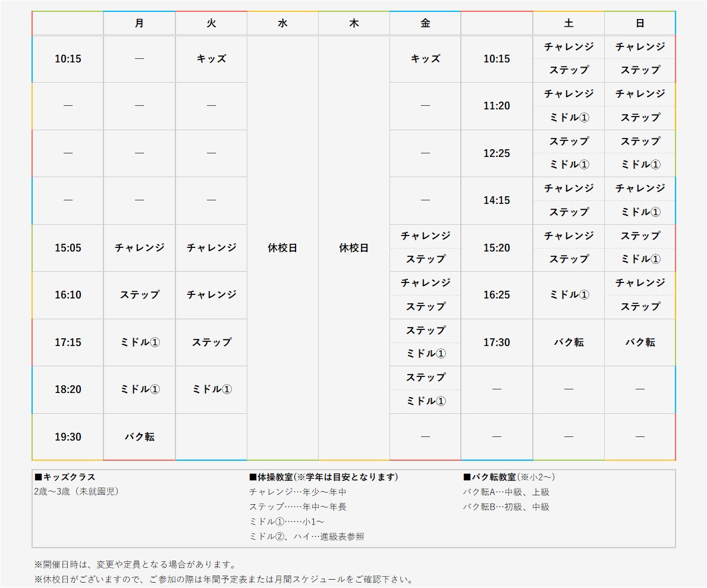
Task: Select the 休校日 cell in the 水 column
Action: click(282, 247)
